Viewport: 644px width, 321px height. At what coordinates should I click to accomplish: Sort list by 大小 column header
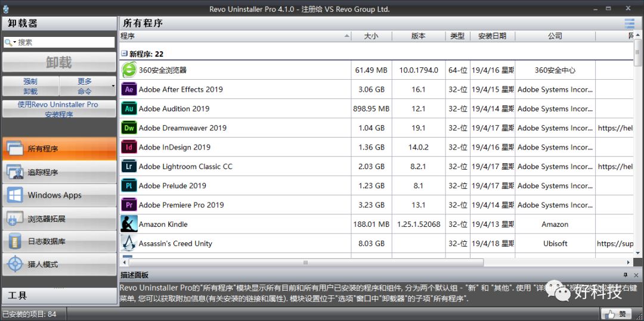[x=371, y=36]
